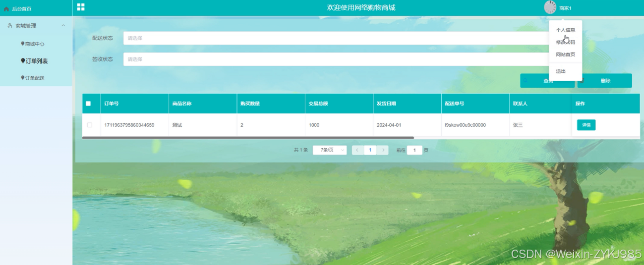Click the 订单号 column header
Screen dimensions: 644x265
112,104
